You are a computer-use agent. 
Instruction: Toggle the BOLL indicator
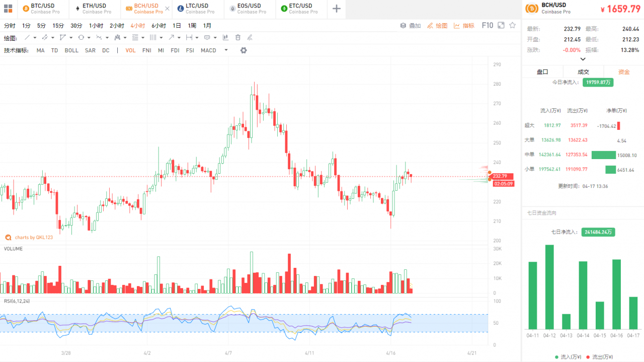(71, 50)
